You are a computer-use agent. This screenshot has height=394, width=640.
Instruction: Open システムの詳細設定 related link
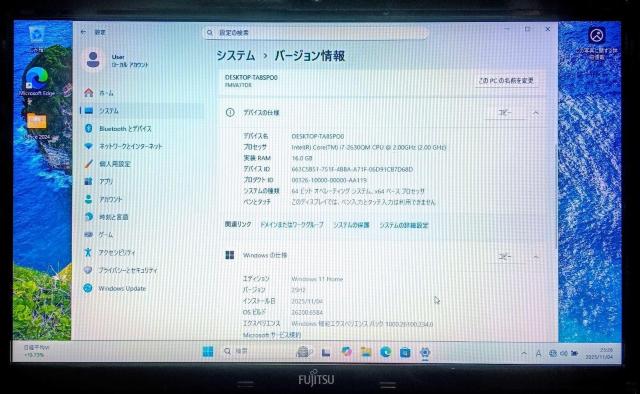point(404,225)
